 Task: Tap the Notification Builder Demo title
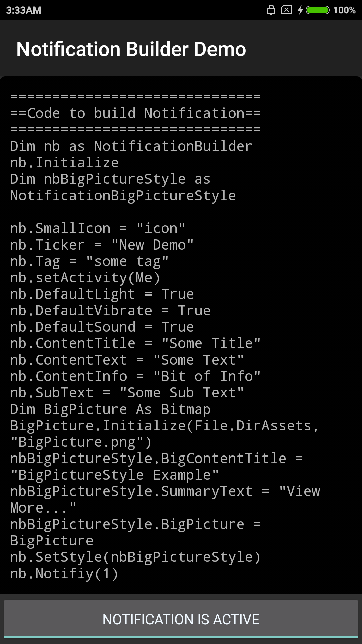click(x=131, y=49)
